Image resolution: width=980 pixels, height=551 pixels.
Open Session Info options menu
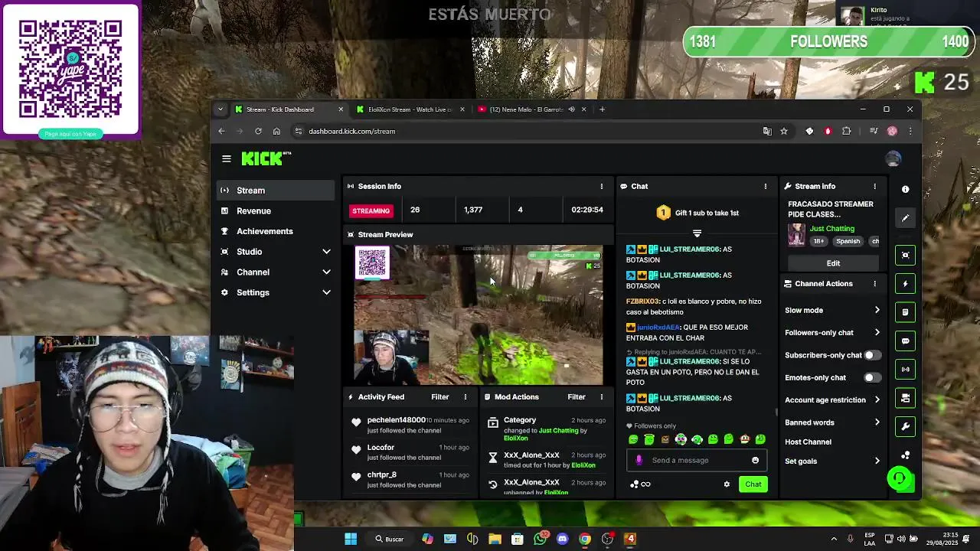pyautogui.click(x=601, y=186)
